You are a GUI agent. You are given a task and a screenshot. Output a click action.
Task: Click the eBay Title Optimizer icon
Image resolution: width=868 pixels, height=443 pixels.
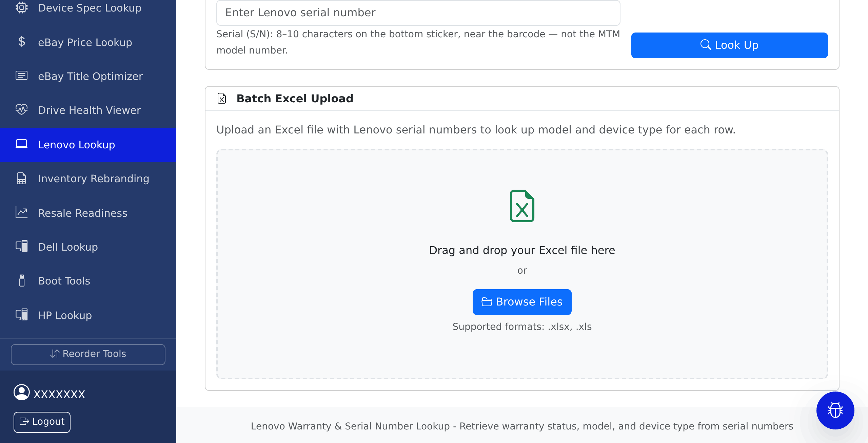[21, 76]
